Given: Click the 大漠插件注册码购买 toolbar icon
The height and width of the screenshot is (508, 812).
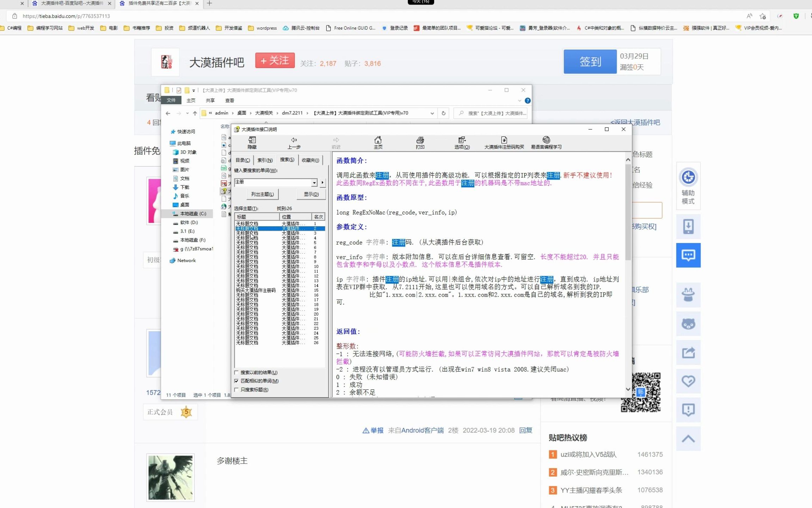Looking at the screenshot, I should (504, 143).
